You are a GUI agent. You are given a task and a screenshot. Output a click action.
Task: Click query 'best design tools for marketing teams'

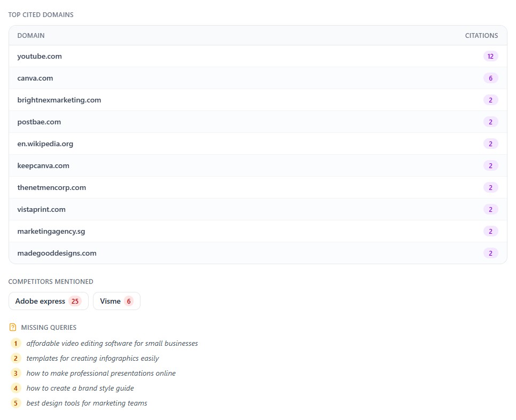(87, 403)
